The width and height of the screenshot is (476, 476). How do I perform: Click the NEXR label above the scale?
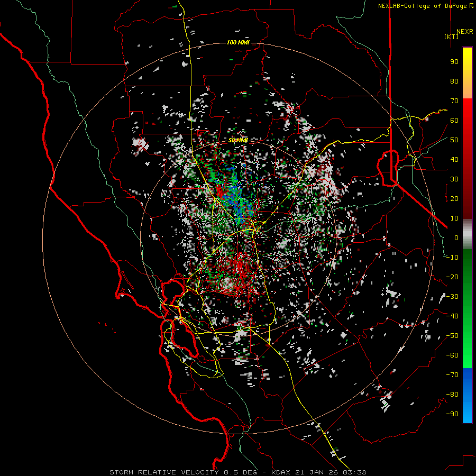point(464,32)
